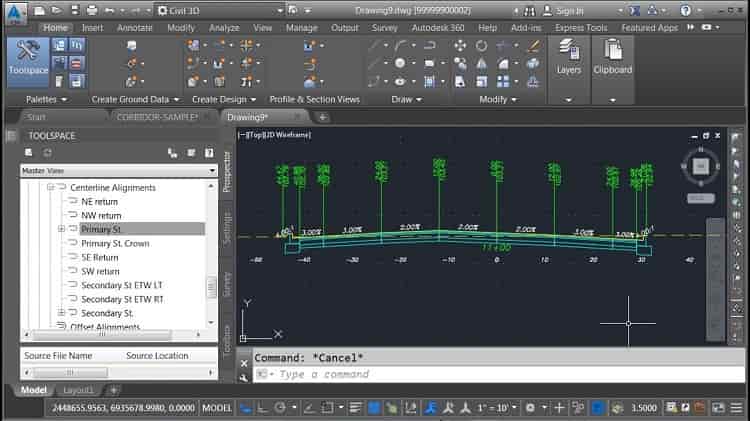Open the status bar customization menu icon

(737, 408)
